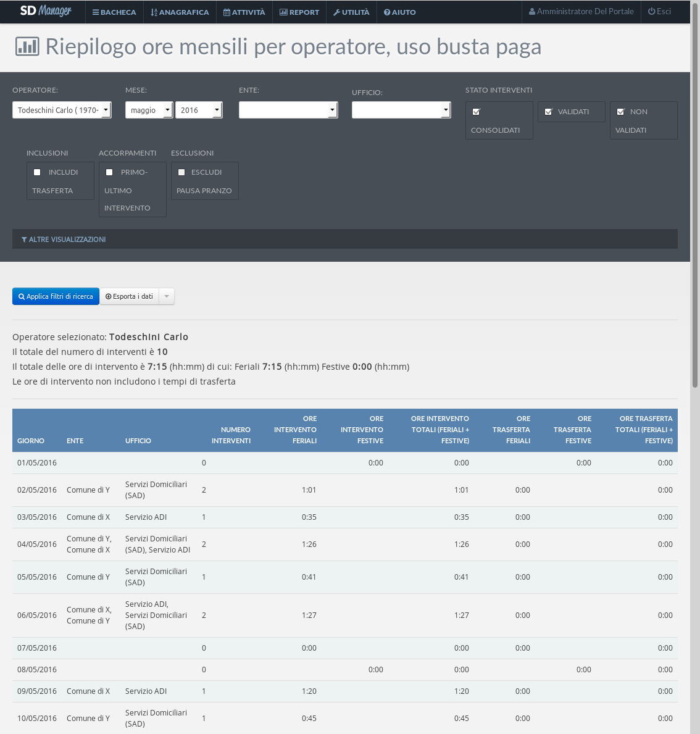Open the Anagrafica menu
The width and height of the screenshot is (700, 734).
click(x=180, y=12)
